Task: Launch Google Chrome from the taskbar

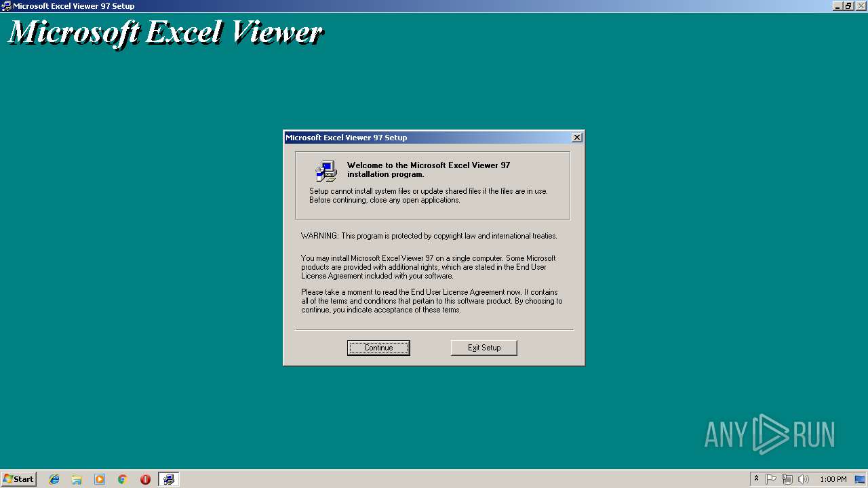Action: tap(122, 479)
